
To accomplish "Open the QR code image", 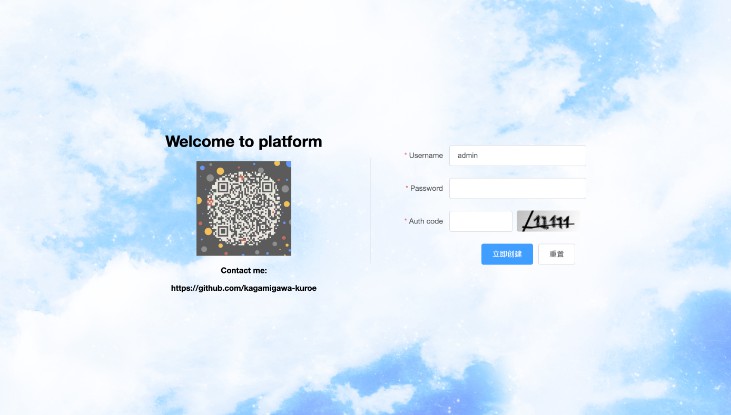I will tap(243, 208).
